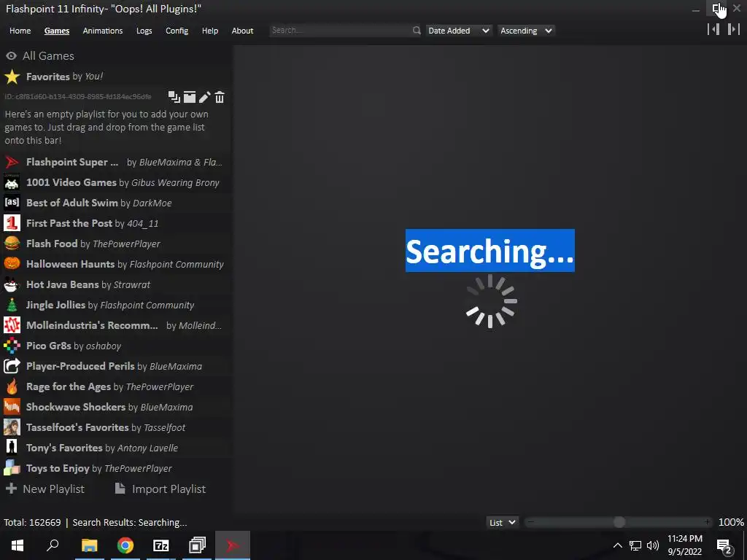Open the Date Added sort dropdown
747x560 pixels.
(458, 31)
